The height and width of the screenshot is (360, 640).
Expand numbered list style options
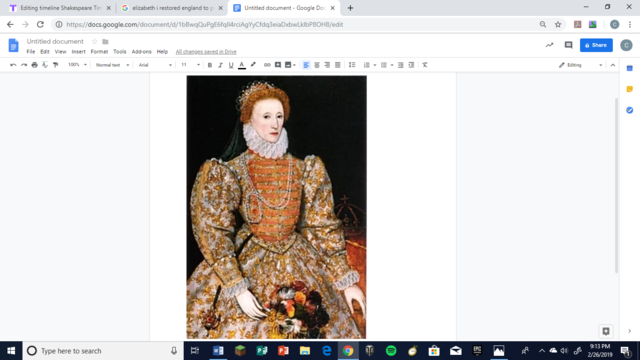point(375,65)
